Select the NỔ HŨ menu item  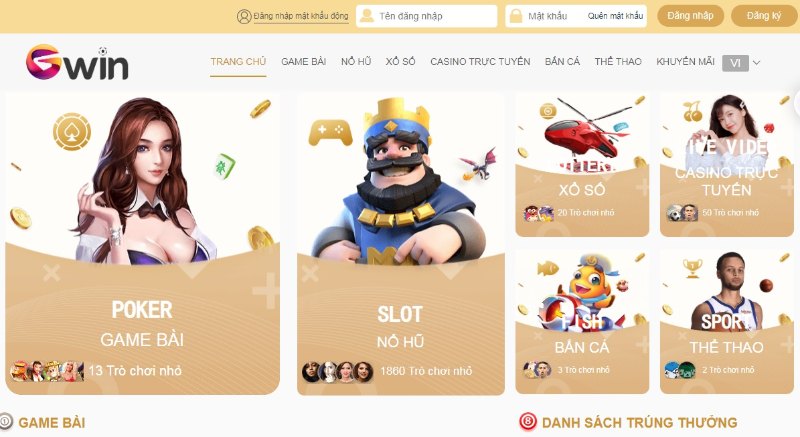point(356,62)
